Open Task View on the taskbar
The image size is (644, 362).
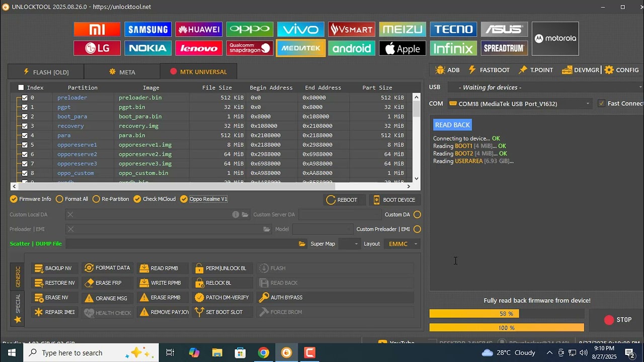pyautogui.click(x=170, y=352)
